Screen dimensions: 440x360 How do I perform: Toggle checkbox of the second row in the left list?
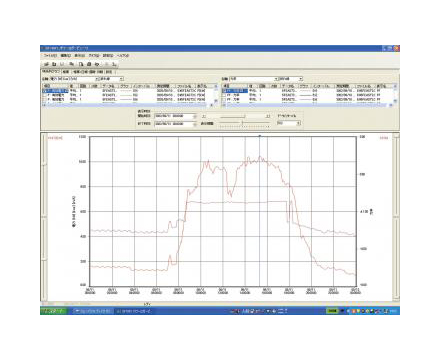[x=44, y=95]
